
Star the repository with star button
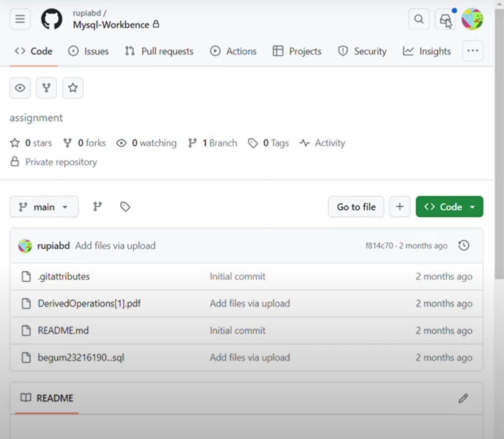click(73, 88)
